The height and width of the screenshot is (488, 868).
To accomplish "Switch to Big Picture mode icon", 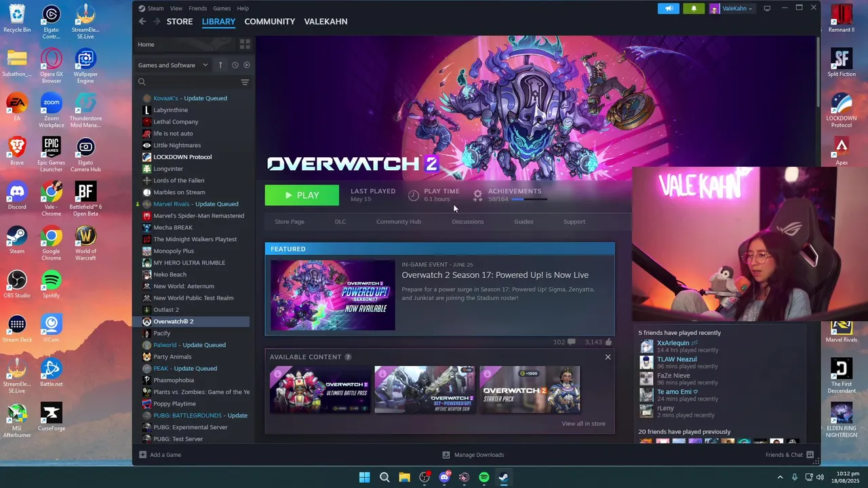I will click(x=767, y=8).
